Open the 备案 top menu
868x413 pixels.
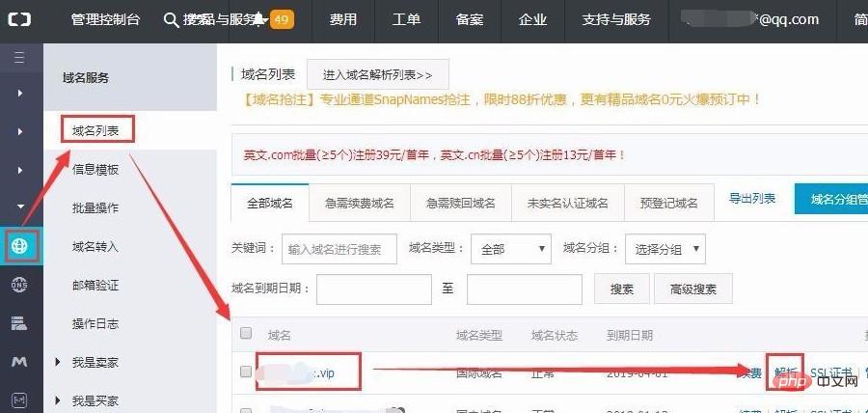[470, 20]
